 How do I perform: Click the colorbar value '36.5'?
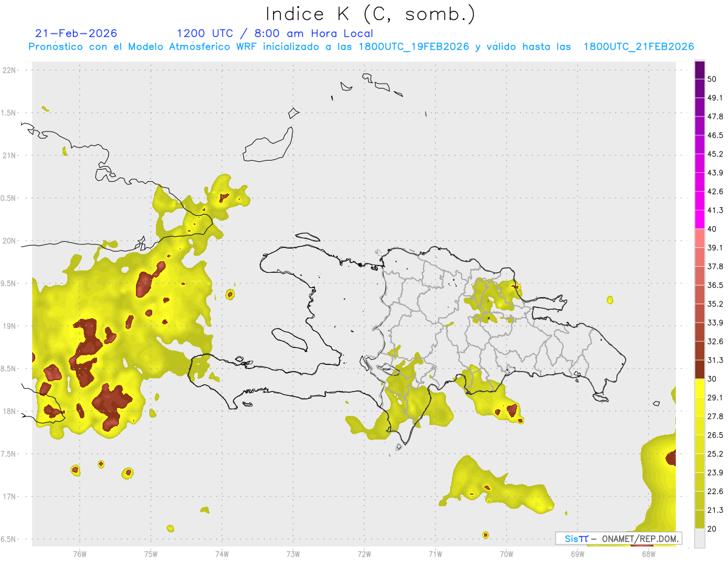pos(715,285)
